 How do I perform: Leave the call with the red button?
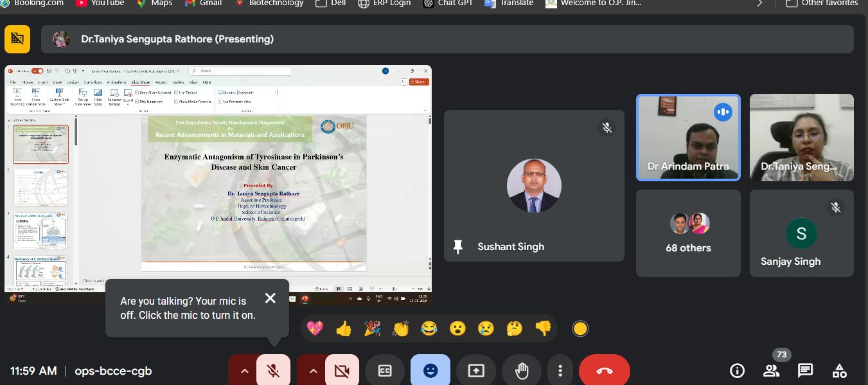[x=604, y=371]
